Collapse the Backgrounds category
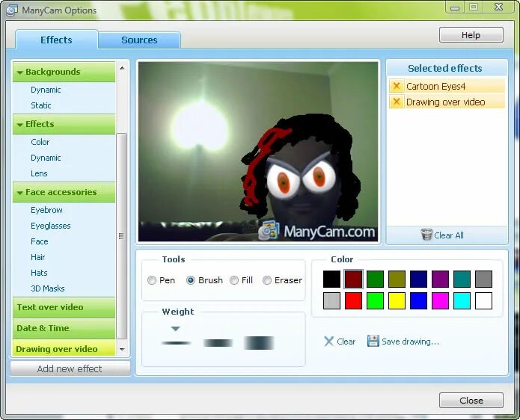The image size is (520, 420). coord(64,72)
